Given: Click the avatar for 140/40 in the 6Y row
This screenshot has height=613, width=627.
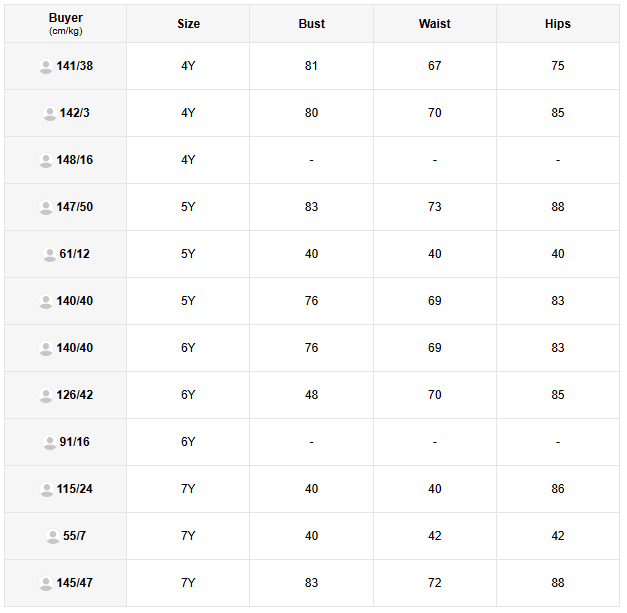Looking at the screenshot, I should [46, 349].
